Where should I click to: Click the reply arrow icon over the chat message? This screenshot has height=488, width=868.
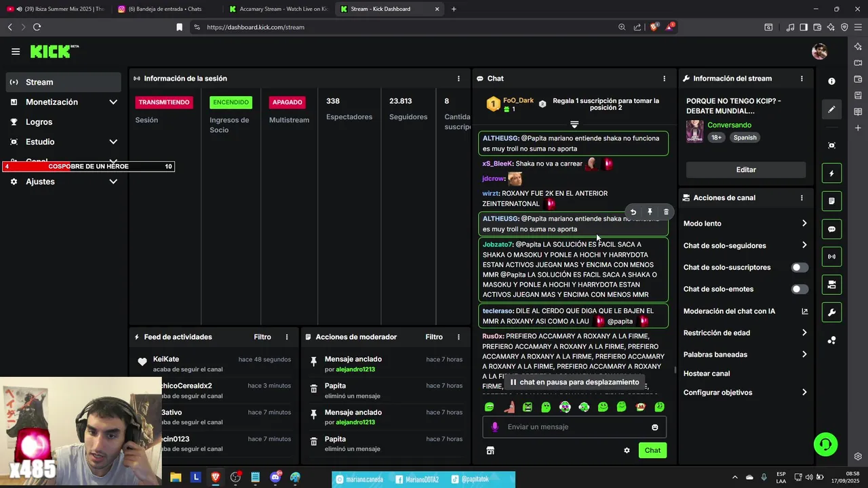coord(633,212)
